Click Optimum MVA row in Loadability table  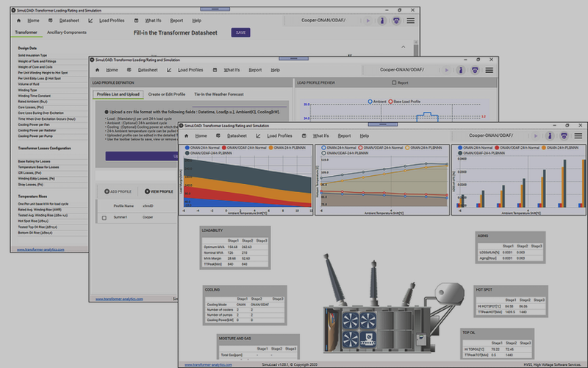(x=235, y=247)
